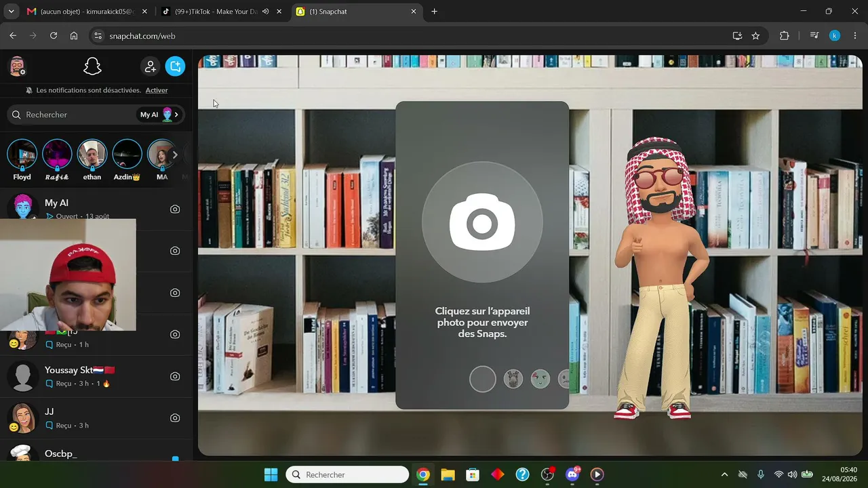Open the Wi-Fi network settings
This screenshot has height=488, width=868.
tap(778, 474)
